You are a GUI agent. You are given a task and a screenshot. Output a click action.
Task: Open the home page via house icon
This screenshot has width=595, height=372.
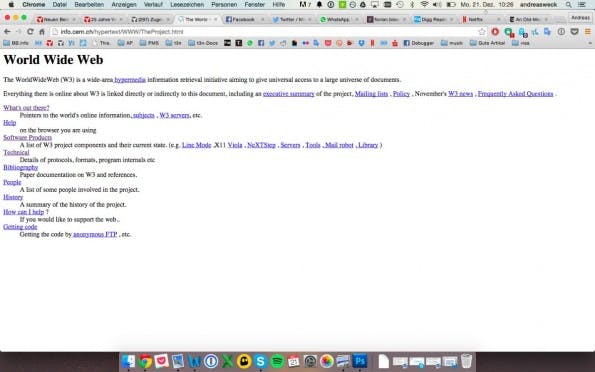(x=42, y=32)
